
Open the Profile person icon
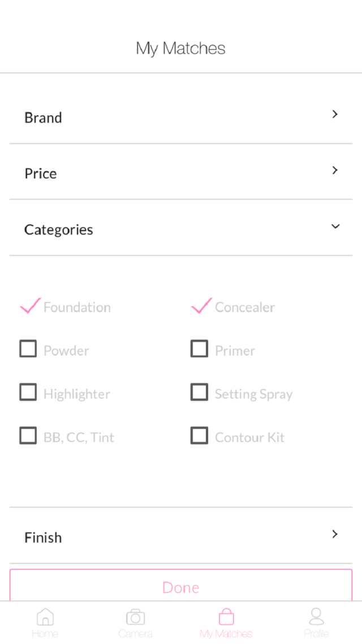coord(316,616)
